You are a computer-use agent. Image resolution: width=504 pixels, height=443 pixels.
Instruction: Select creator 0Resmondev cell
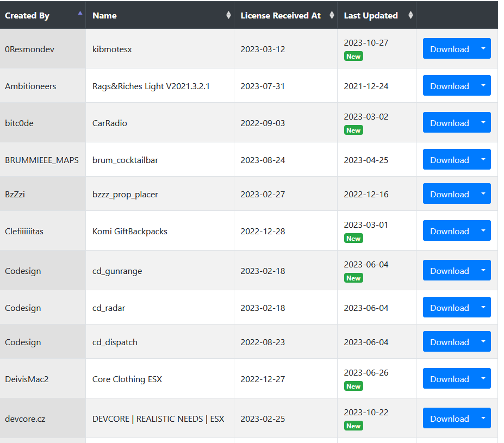[43, 49]
